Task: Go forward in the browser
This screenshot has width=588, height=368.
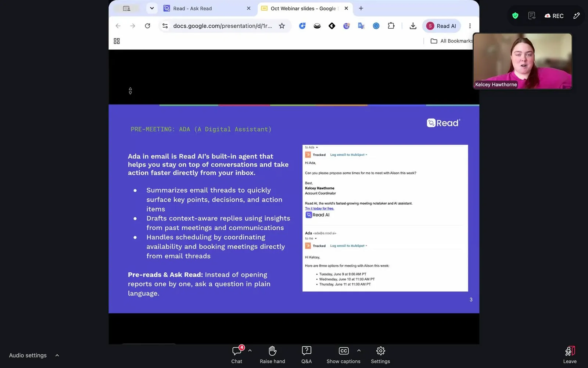Action: tap(133, 26)
